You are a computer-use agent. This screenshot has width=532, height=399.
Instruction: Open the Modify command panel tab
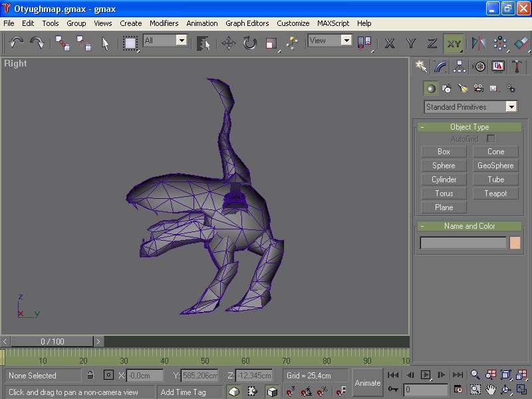tap(440, 66)
